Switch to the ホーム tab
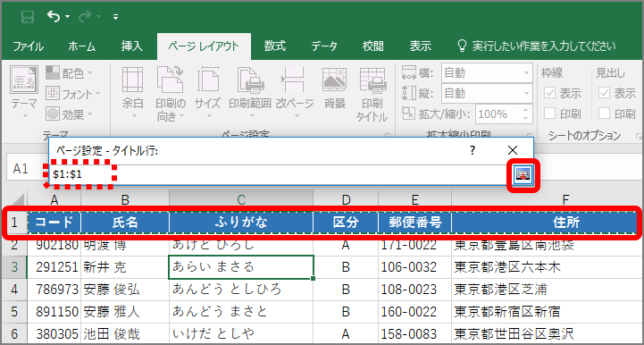Screen dimensions: 644x345 tap(82, 46)
